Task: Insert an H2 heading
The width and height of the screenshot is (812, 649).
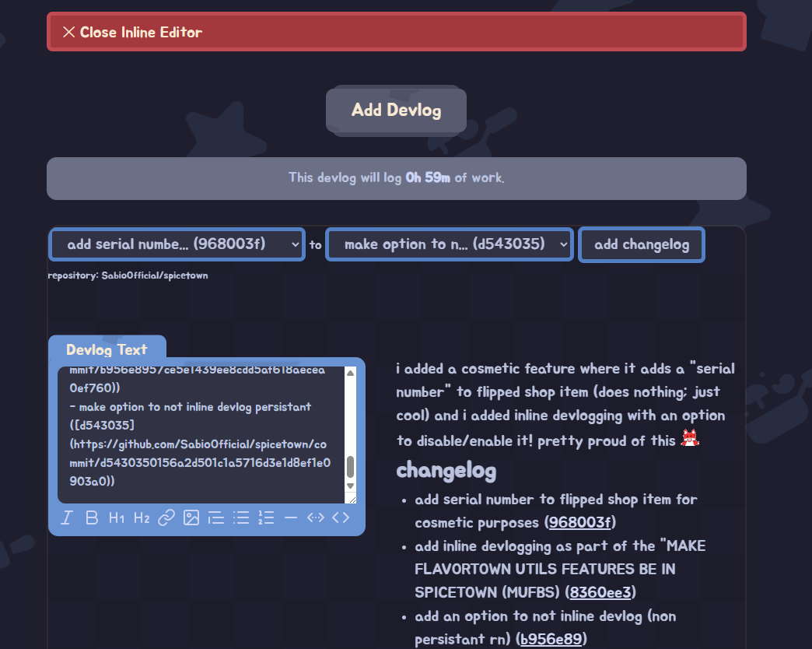Action: tap(142, 518)
